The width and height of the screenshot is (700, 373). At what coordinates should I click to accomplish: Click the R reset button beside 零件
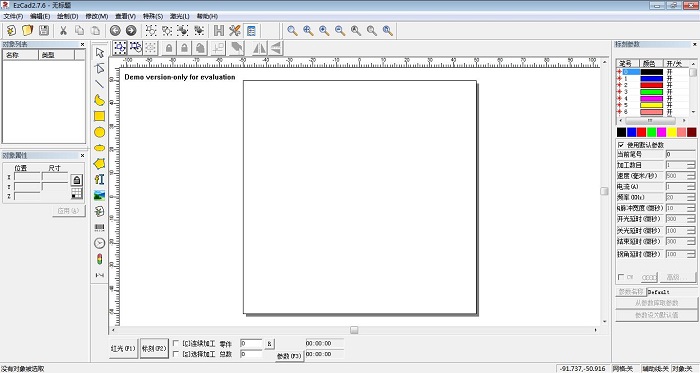(269, 344)
